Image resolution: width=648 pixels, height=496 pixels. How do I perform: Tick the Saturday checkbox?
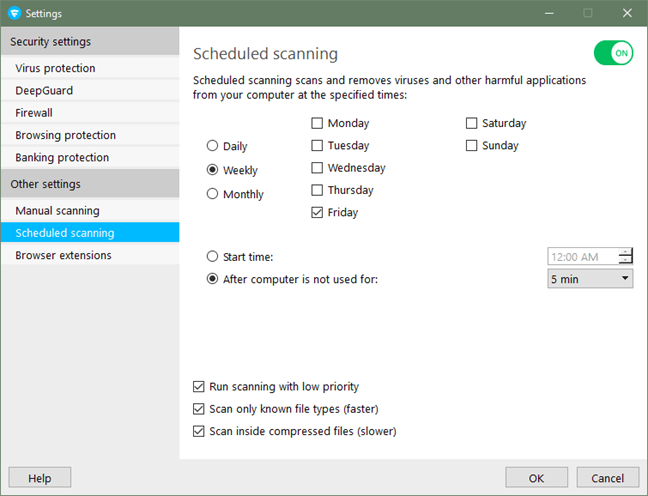tap(471, 124)
